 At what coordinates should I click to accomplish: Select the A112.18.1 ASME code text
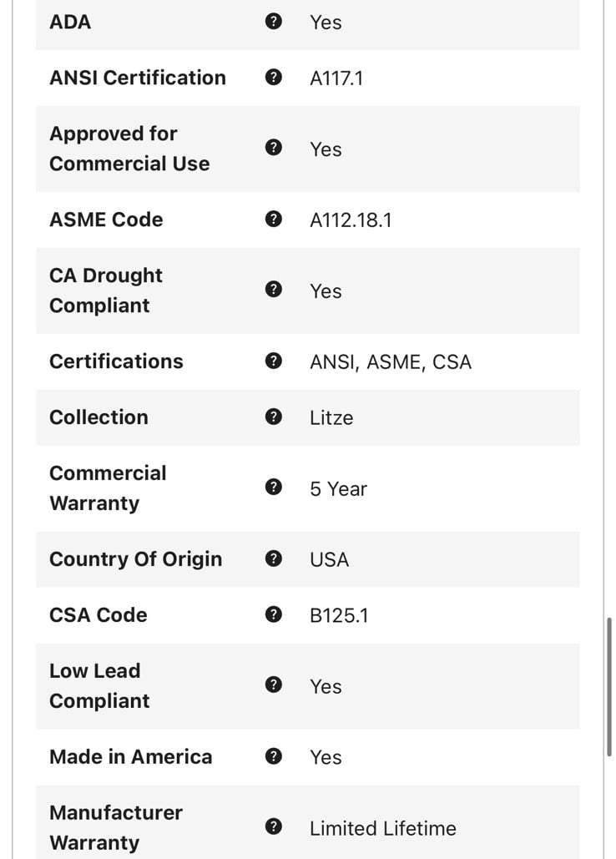[x=351, y=220]
